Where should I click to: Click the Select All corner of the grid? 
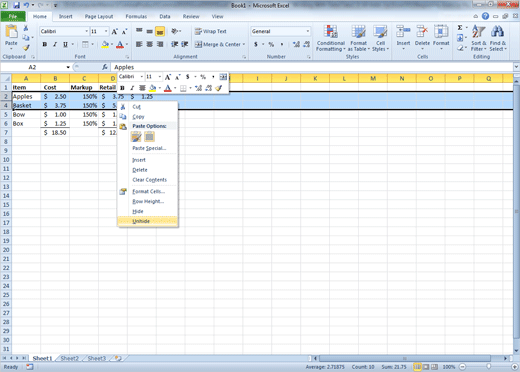point(6,78)
